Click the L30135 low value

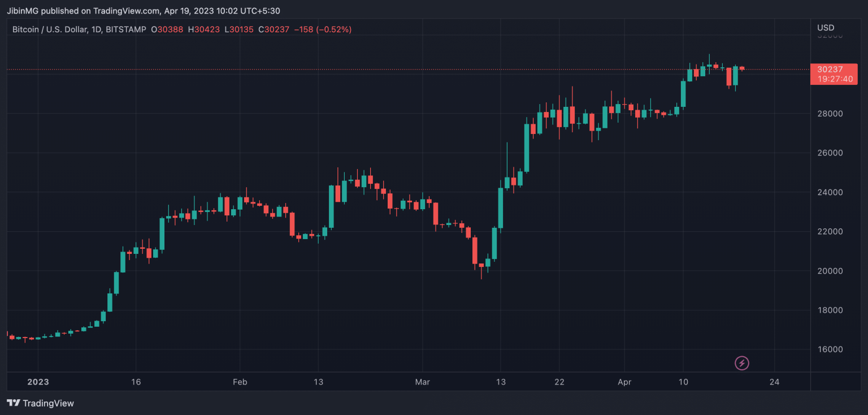pyautogui.click(x=238, y=29)
